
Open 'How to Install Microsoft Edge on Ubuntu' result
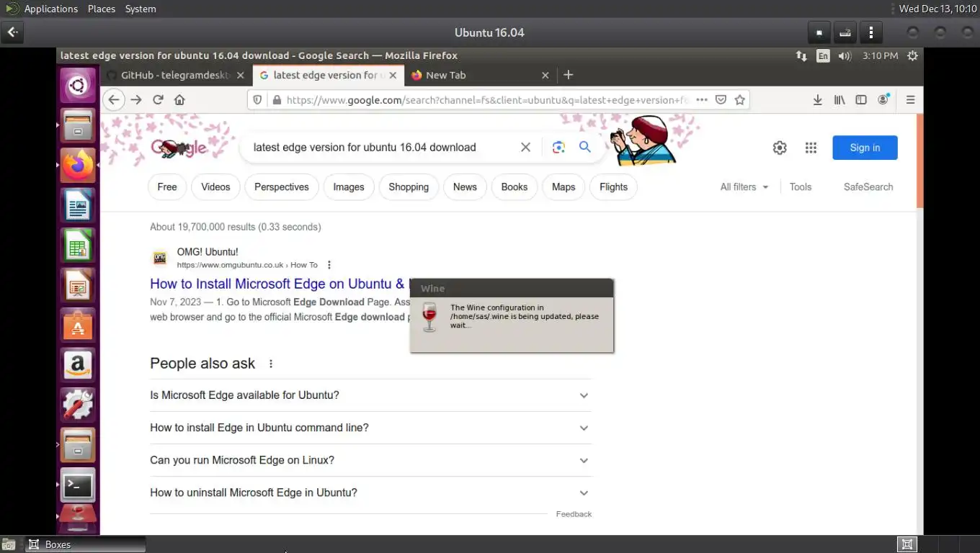(280, 284)
